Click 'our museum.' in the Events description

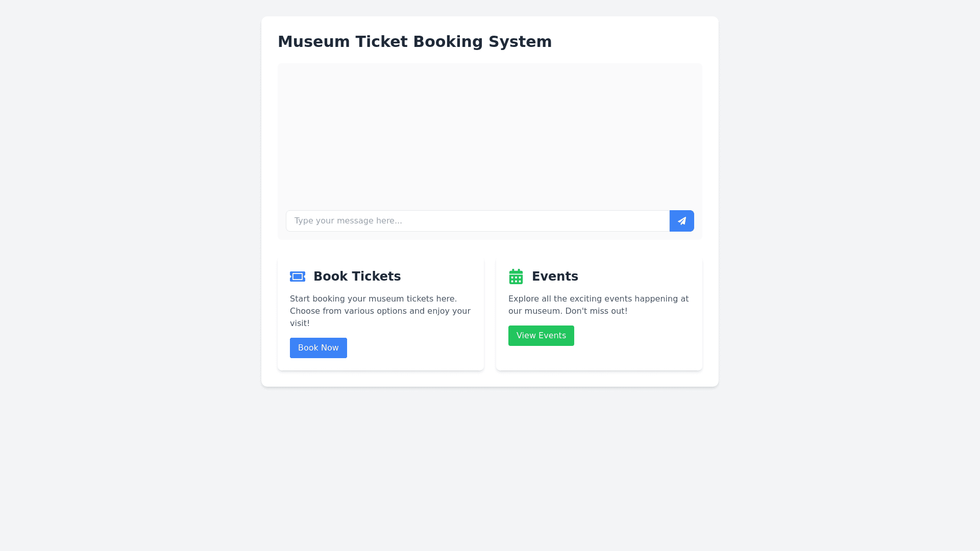pos(534,311)
